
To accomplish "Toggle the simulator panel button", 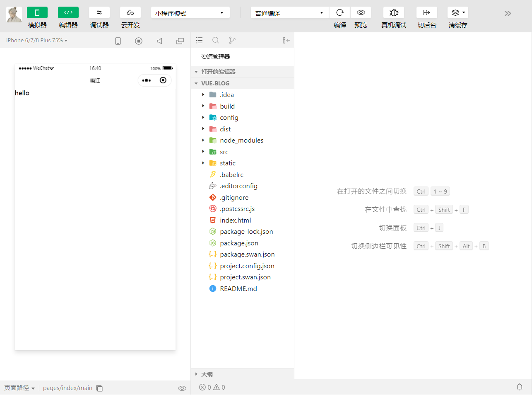I will 37,13.
